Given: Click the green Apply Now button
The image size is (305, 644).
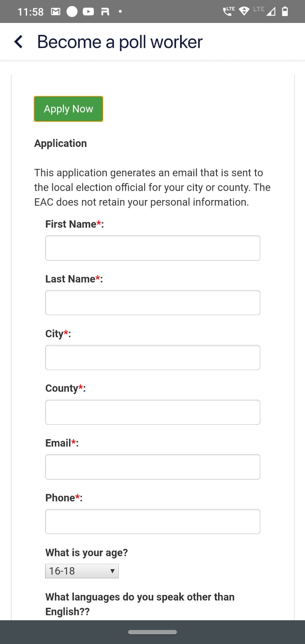Looking at the screenshot, I should 68,109.
